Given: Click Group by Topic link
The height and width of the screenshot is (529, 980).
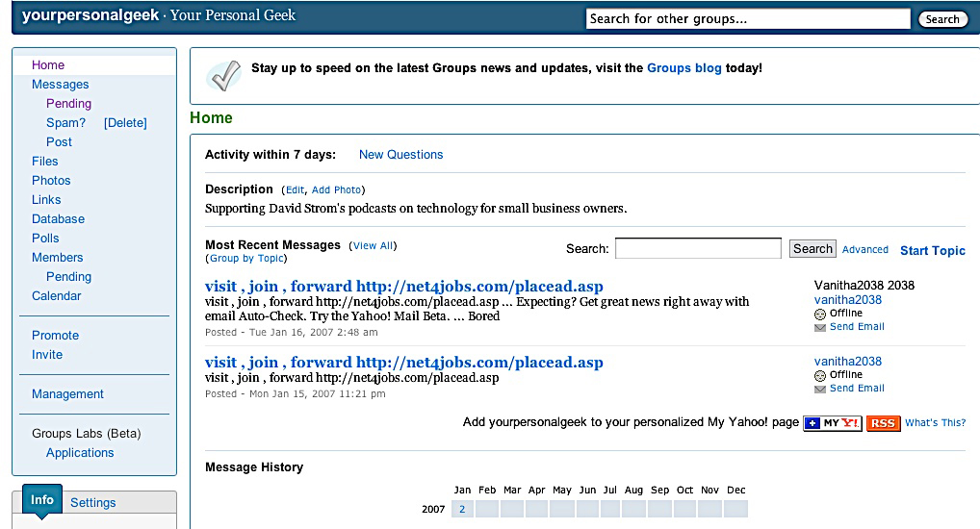Looking at the screenshot, I should click(x=246, y=259).
